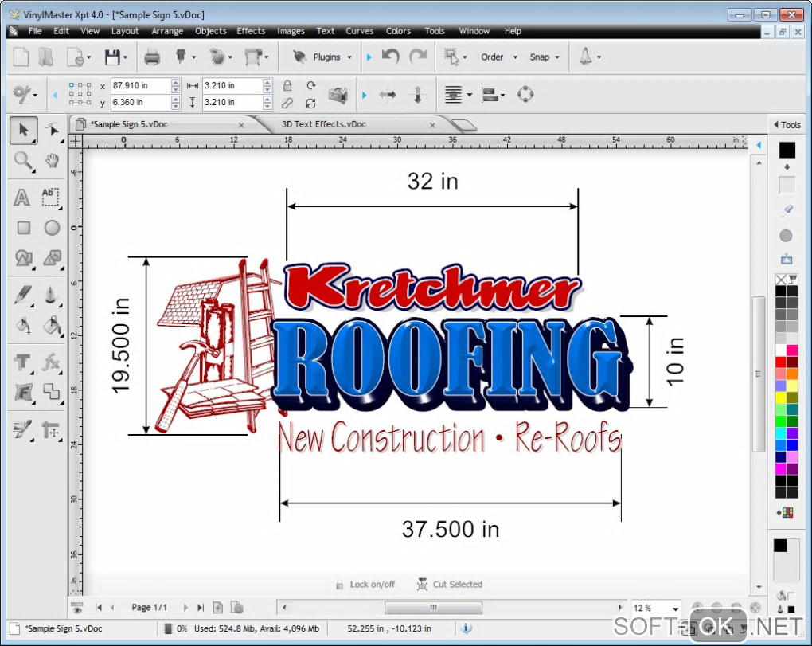Viewport: 812px width, 646px height.
Task: Open the Window menu
Action: [474, 31]
